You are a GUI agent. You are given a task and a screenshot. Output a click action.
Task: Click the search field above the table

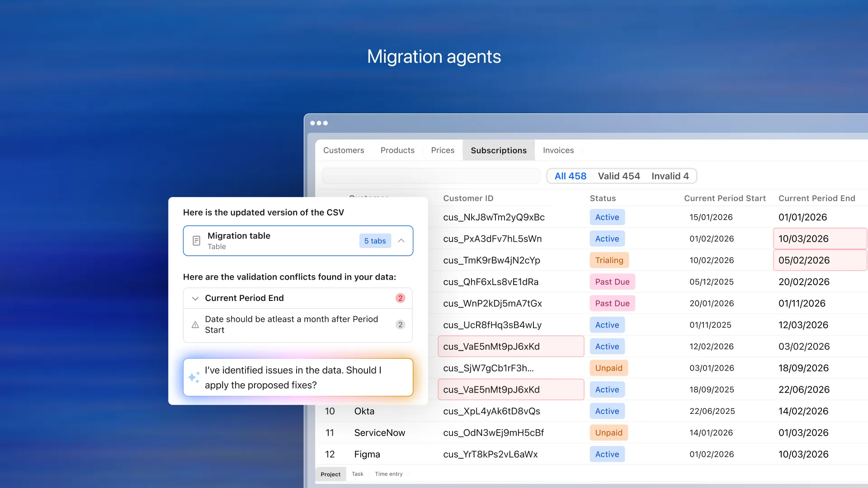(x=431, y=176)
